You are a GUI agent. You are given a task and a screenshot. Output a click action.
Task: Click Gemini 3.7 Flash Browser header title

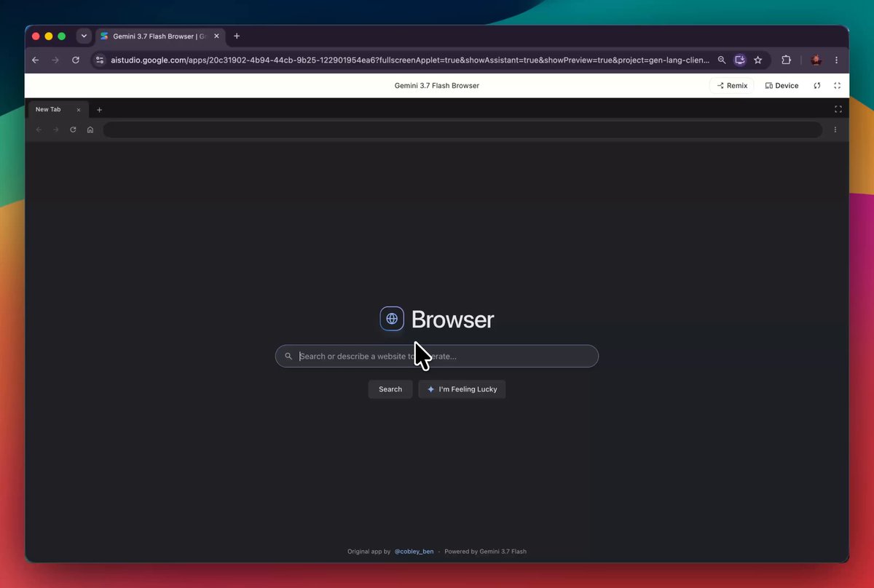(x=437, y=86)
